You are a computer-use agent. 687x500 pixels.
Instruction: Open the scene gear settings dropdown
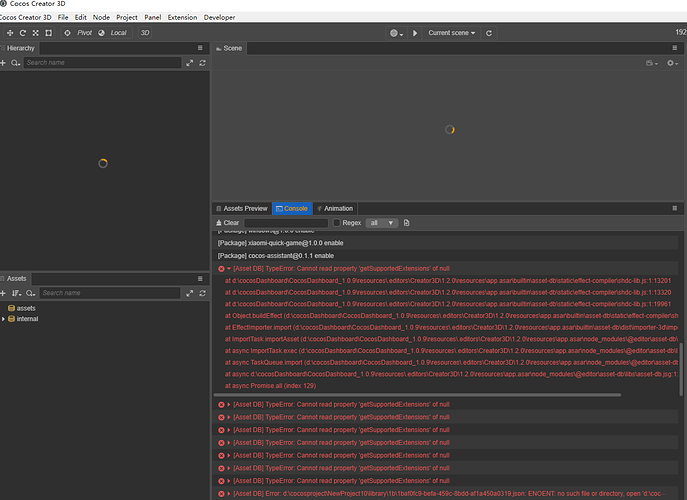(x=673, y=63)
